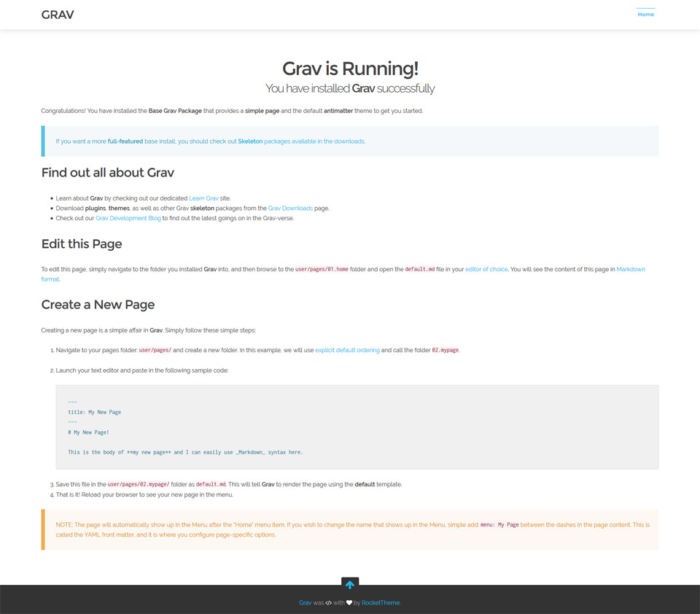
Task: Click the GRAV site logo
Action: coord(58,15)
